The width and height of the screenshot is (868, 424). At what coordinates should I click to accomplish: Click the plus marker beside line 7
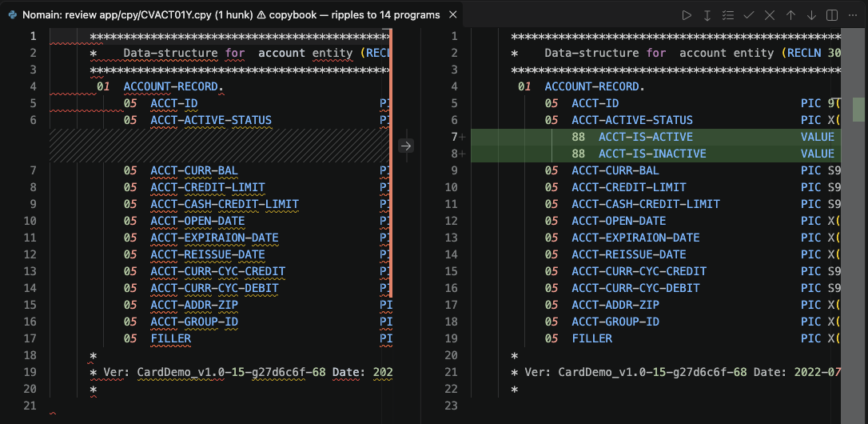463,138
